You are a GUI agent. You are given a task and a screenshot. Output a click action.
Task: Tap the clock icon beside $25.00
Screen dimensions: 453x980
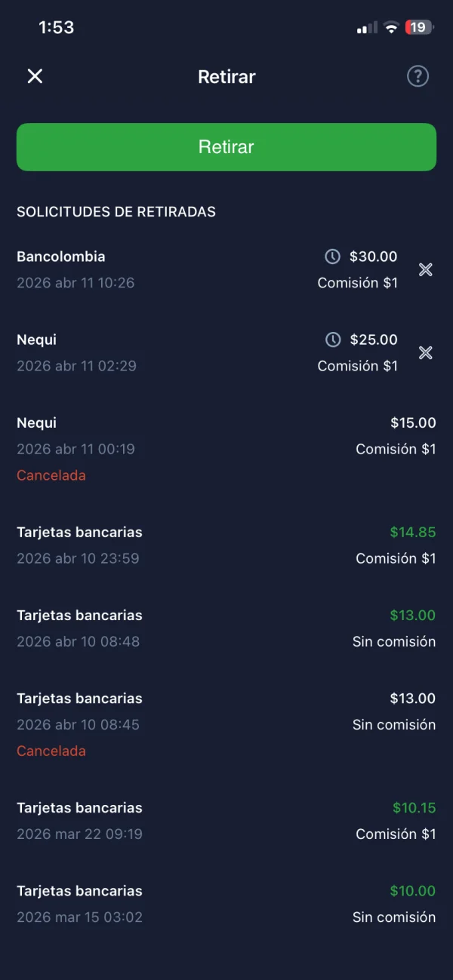(332, 339)
